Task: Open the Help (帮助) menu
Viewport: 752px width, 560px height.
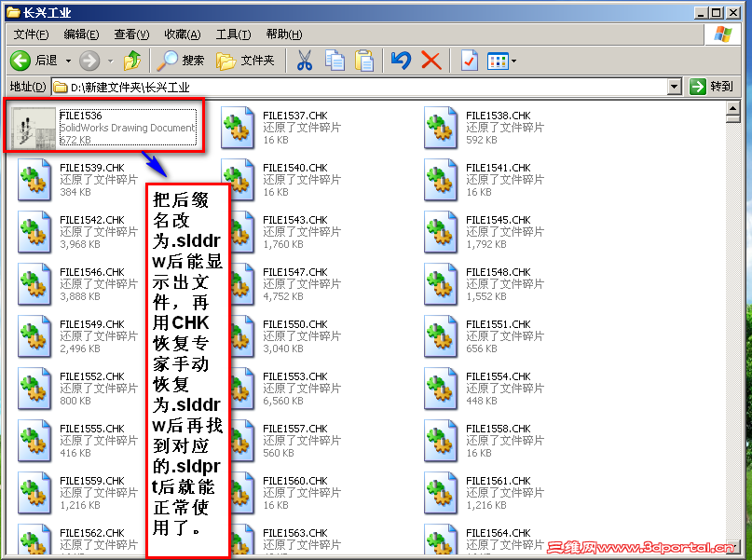Action: coord(284,34)
